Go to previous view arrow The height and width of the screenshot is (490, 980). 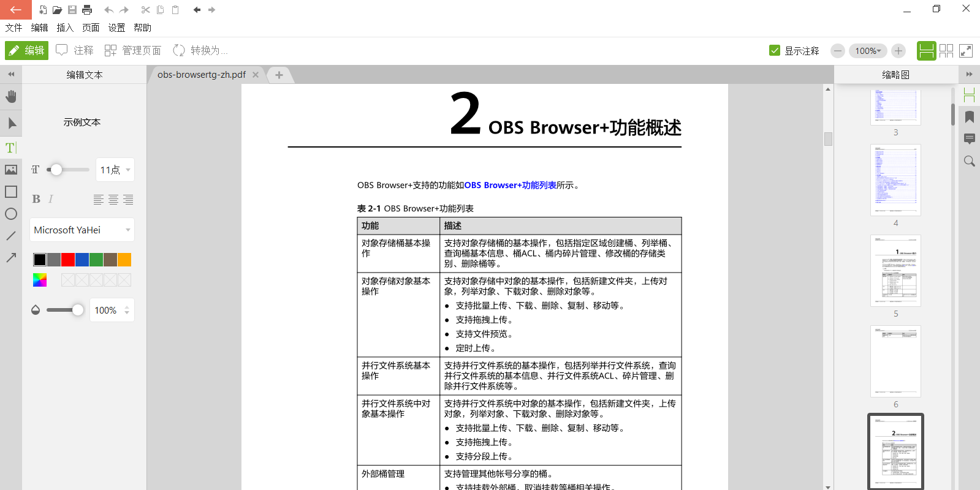(x=197, y=10)
